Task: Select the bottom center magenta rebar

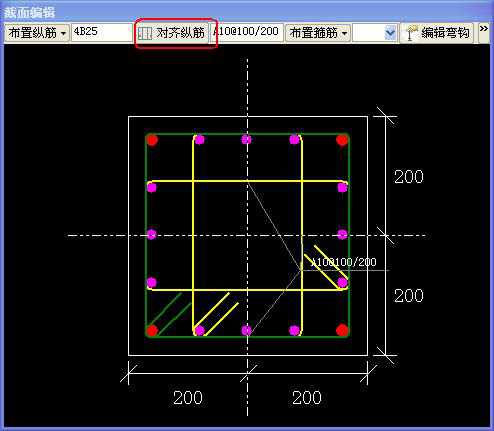Action: click(246, 330)
